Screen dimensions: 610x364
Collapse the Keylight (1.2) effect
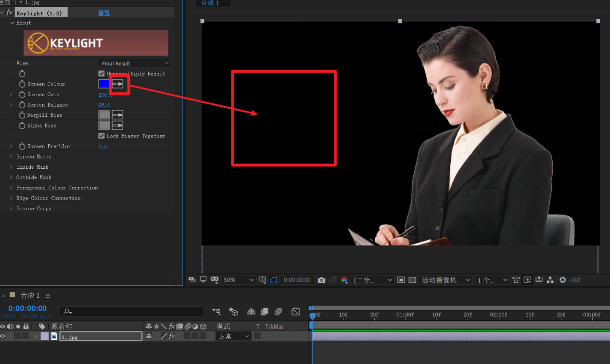click(x=2, y=13)
